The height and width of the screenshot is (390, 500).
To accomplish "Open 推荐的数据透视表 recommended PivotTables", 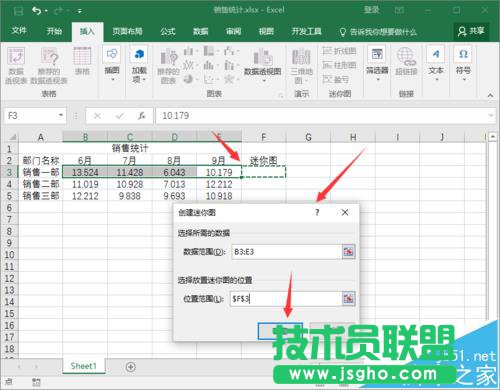I will click(x=49, y=65).
